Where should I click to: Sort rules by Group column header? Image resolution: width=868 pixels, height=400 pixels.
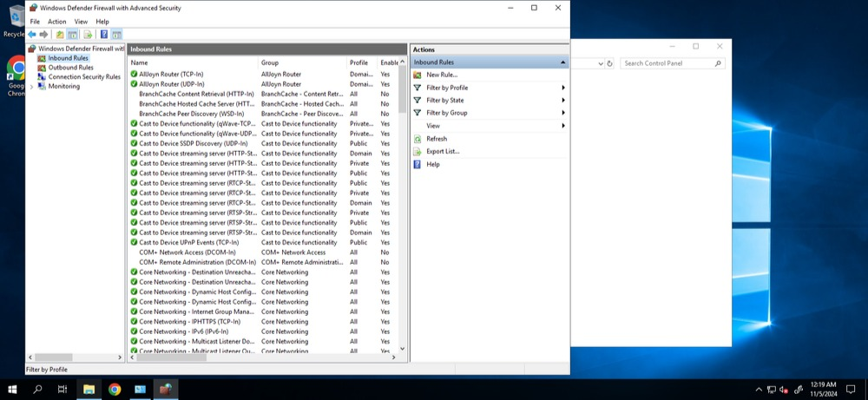coord(302,62)
